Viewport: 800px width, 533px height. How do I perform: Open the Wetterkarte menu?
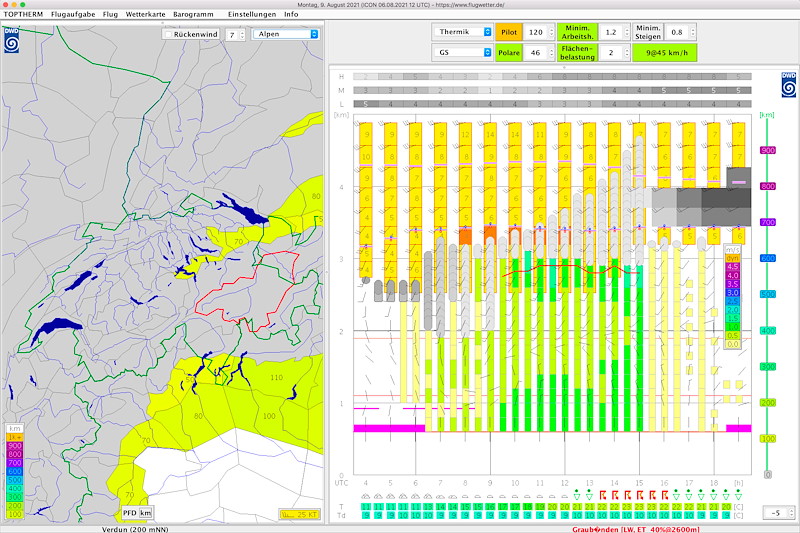[145, 14]
